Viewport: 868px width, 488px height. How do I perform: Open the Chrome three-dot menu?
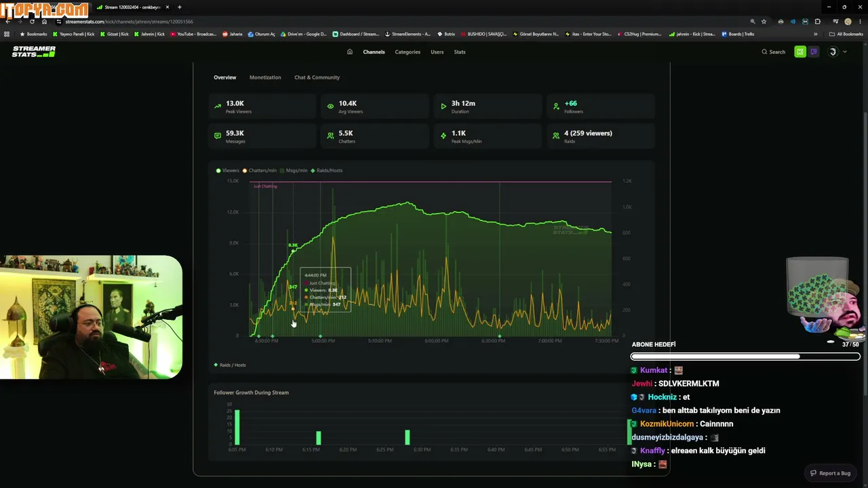coord(860,22)
